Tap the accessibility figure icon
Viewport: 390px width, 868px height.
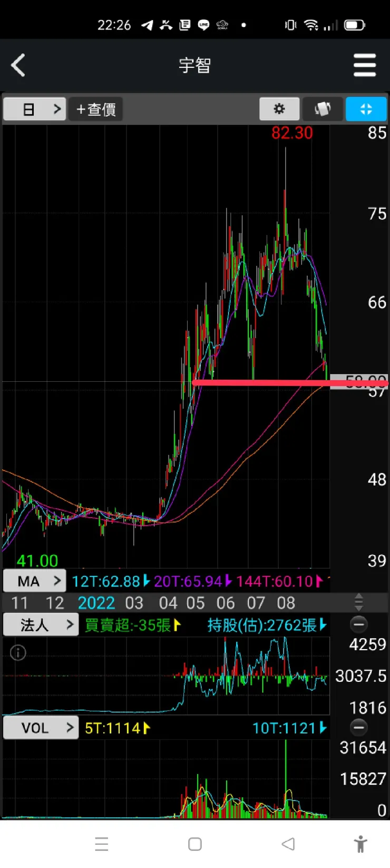pos(361,844)
